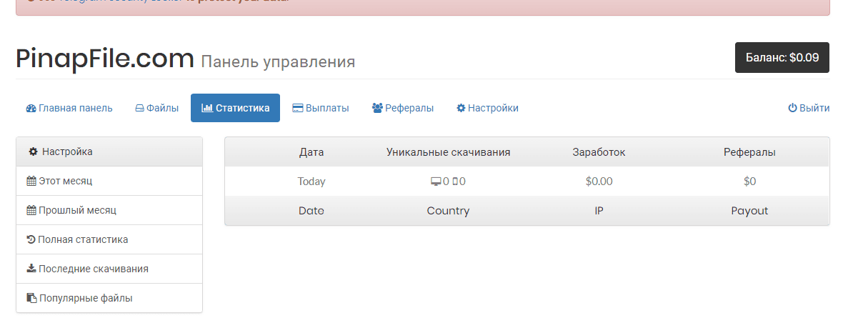Image resolution: width=868 pixels, height=318 pixels.
Task: Switch to the Файлы tab
Action: (157, 108)
